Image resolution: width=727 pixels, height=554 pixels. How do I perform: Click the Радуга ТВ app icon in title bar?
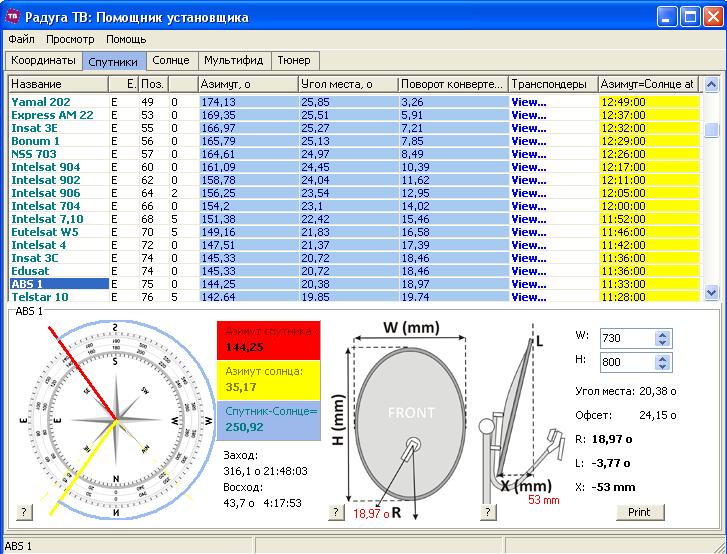pyautogui.click(x=12, y=17)
